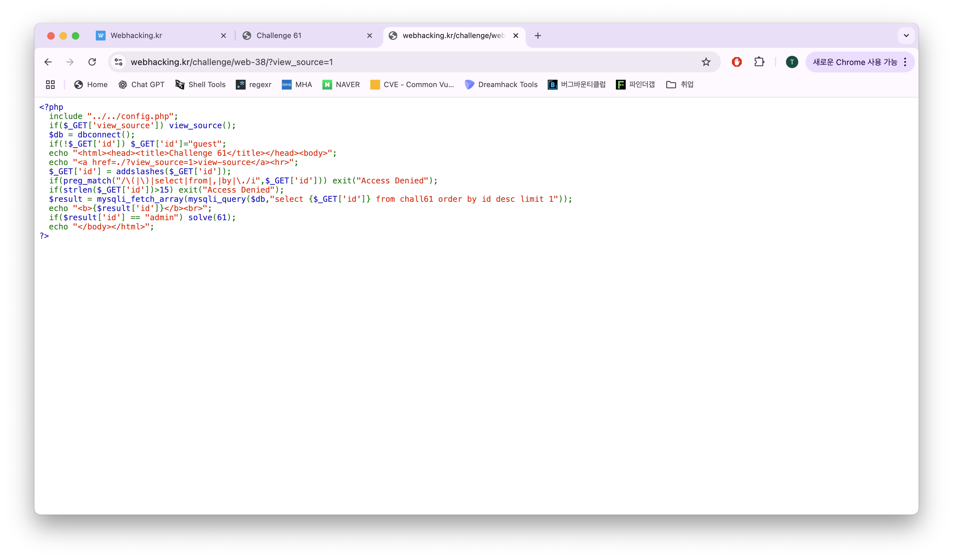Open the apps grid in bookmarks bar

[x=50, y=85]
